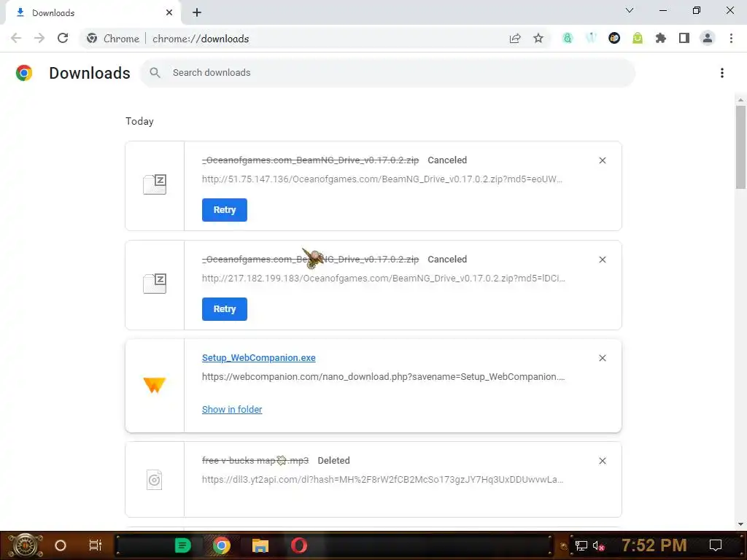
Task: Open the notification center icon
Action: 716,545
